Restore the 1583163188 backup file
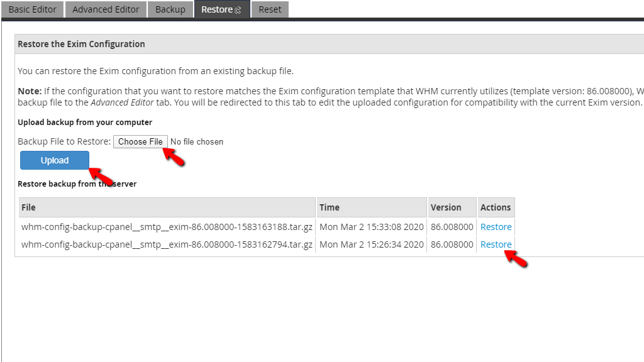The width and height of the screenshot is (644, 362). (x=496, y=226)
